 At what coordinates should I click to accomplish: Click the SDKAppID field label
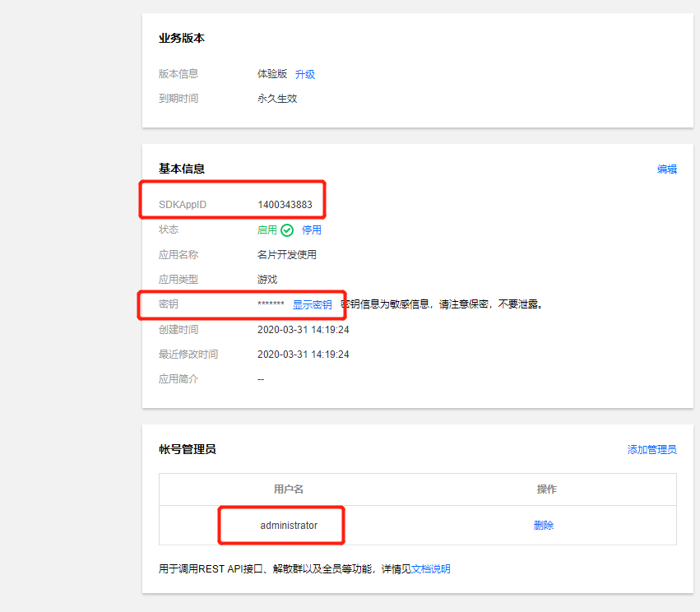tap(183, 205)
